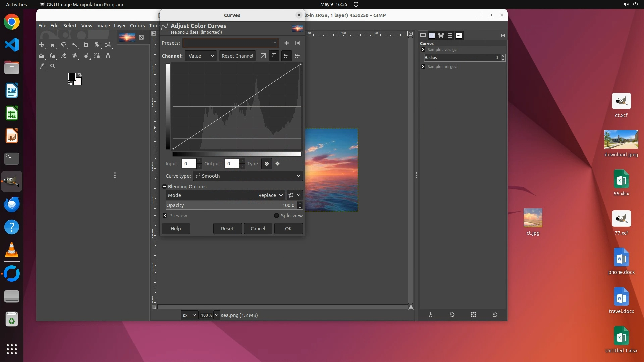Collapse the Blending Options expander
The height and width of the screenshot is (362, 644).
coord(165,187)
